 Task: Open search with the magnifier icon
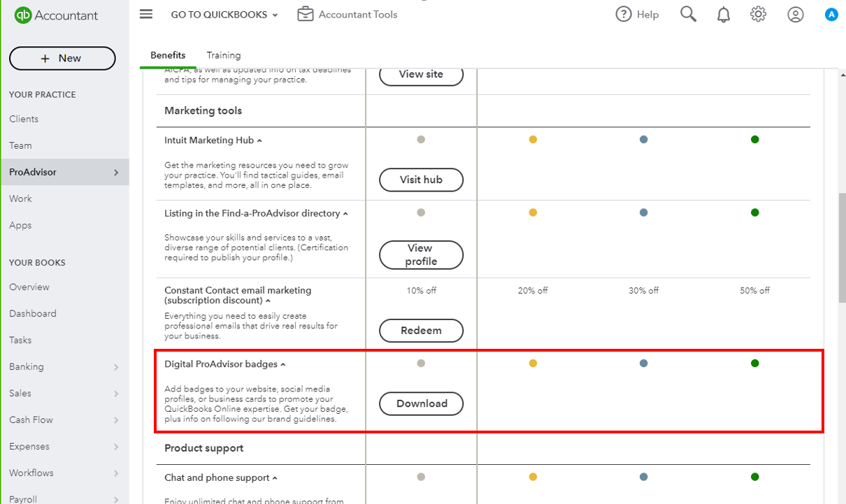click(687, 14)
